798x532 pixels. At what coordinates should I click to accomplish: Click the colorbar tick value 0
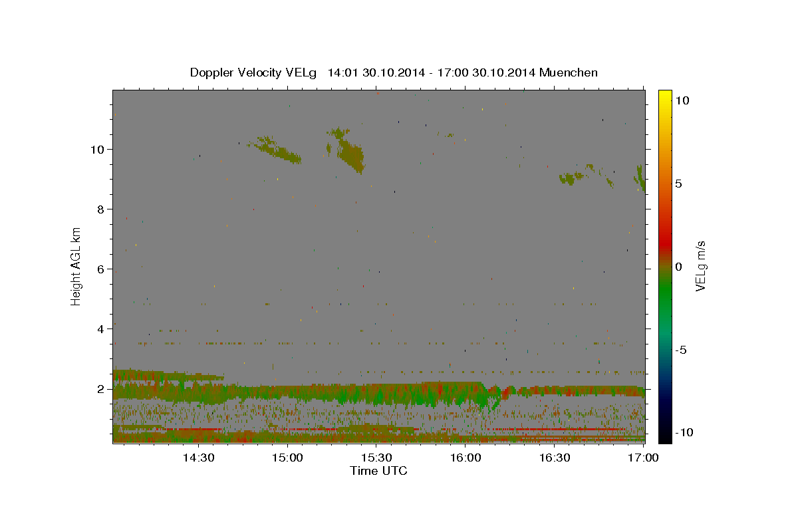pos(678,267)
